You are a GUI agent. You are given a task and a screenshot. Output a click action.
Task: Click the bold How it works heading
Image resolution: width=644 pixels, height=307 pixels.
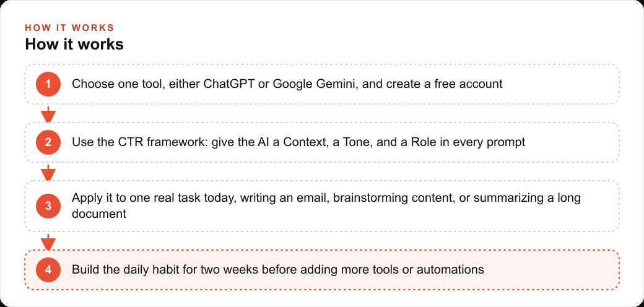click(74, 44)
